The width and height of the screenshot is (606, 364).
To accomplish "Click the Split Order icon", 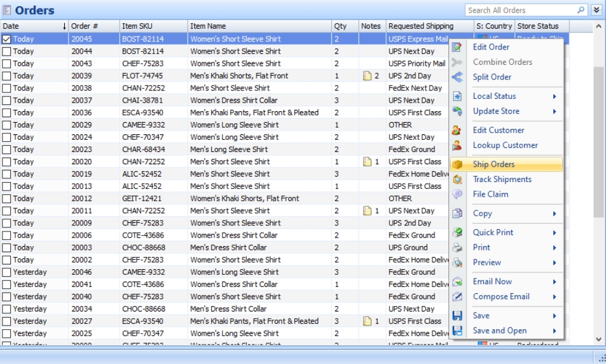I will pyautogui.click(x=457, y=77).
